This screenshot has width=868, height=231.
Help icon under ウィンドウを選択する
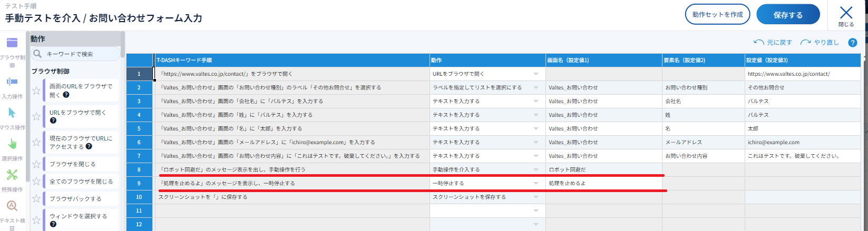point(53,225)
